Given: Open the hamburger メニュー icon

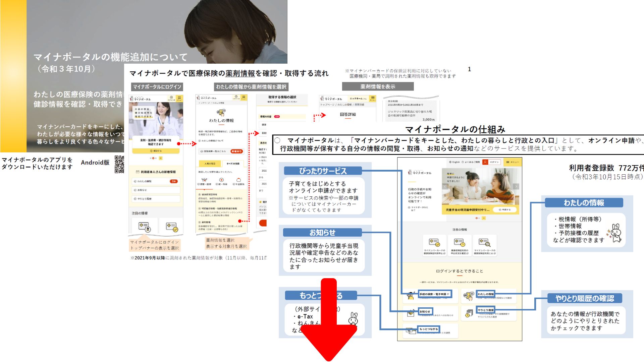Looking at the screenshot, I should click(507, 162).
